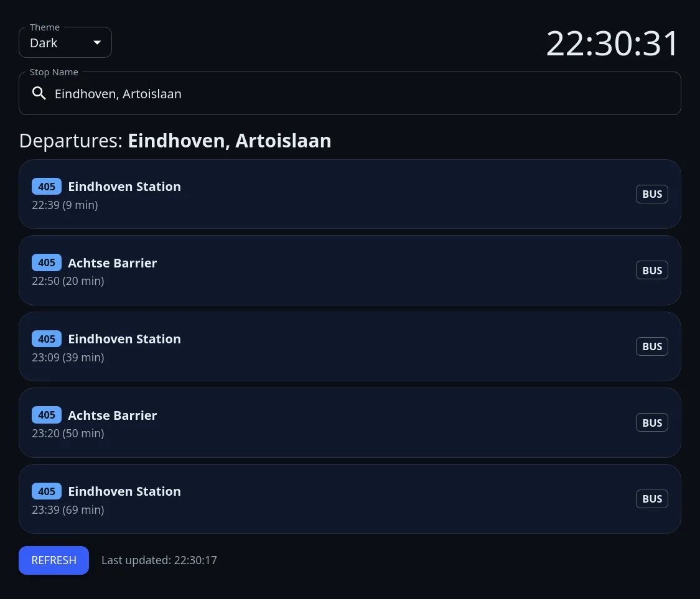The width and height of the screenshot is (700, 599).
Task: Click the Theme dropdown arrow
Action: pos(97,43)
